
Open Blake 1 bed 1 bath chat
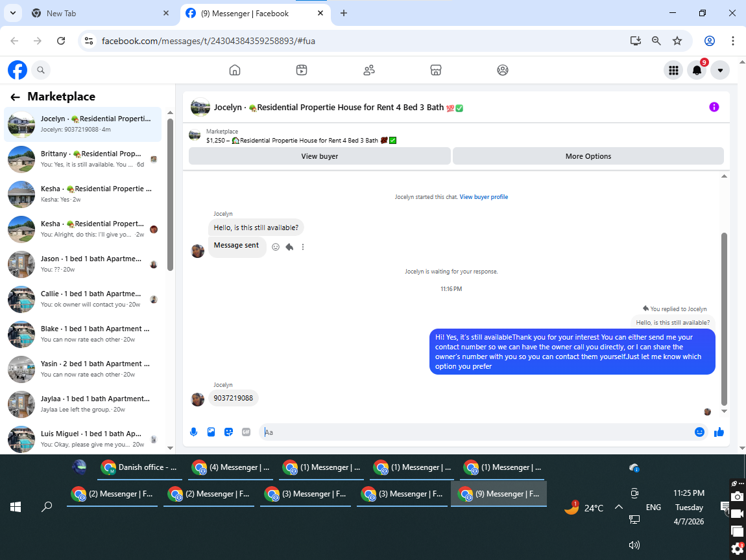click(83, 334)
